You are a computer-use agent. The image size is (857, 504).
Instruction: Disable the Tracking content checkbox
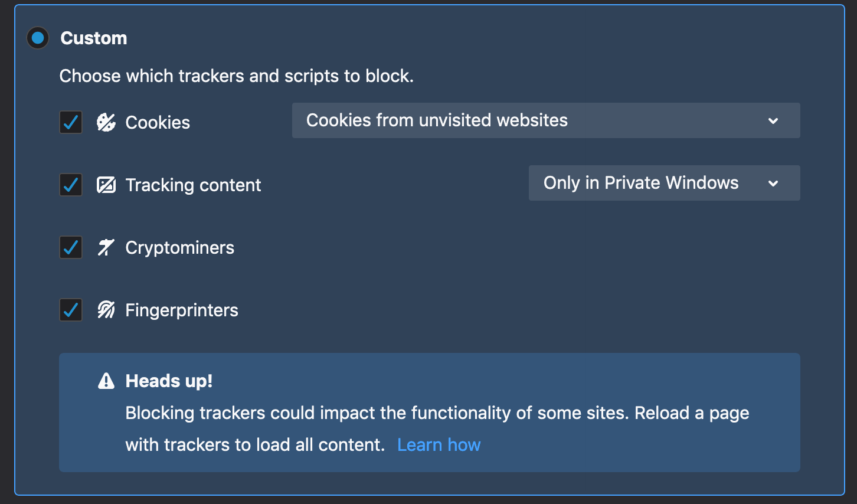coord(70,185)
